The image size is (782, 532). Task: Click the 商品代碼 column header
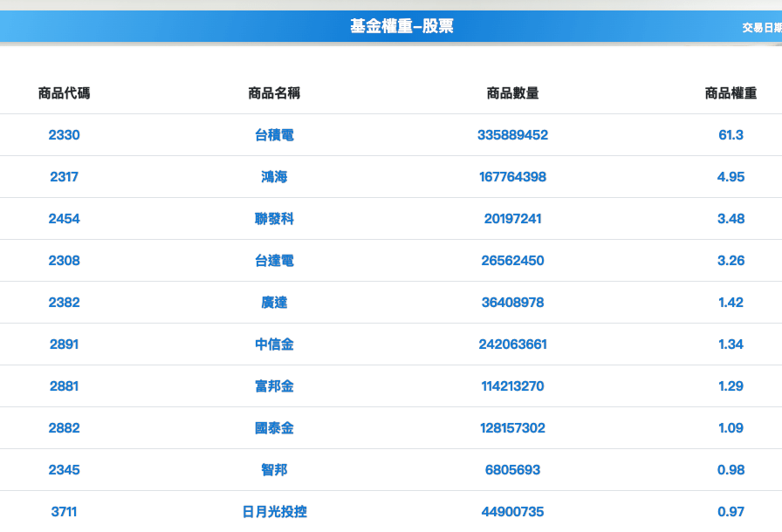pos(65,93)
